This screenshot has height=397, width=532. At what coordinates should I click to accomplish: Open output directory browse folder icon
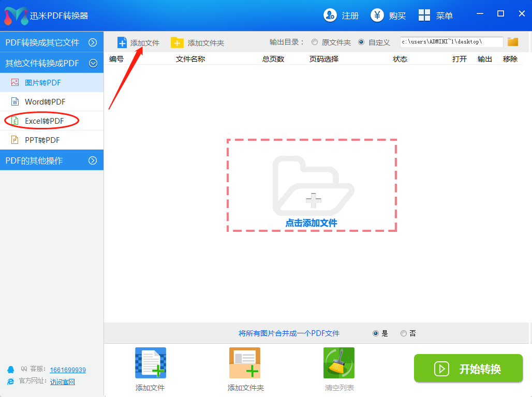pos(513,42)
